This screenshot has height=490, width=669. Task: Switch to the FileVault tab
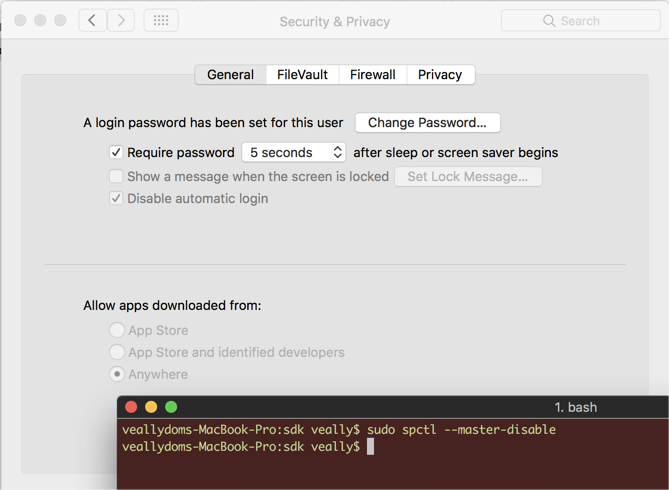(x=303, y=75)
